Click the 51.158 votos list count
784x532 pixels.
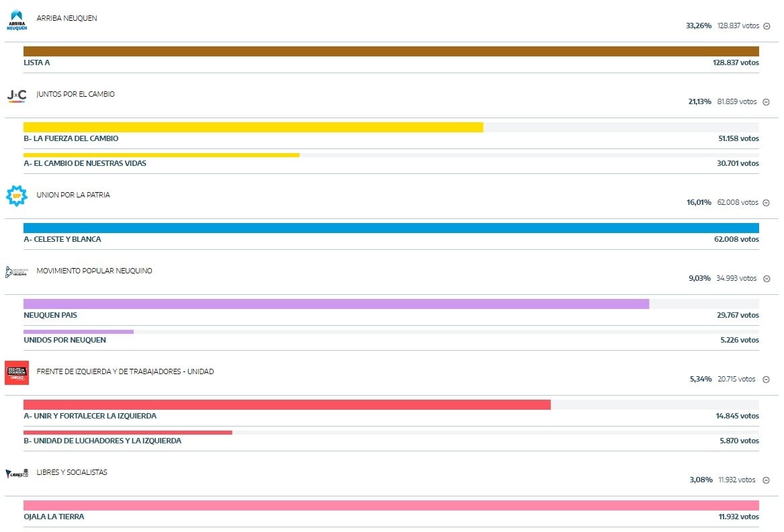pos(738,138)
